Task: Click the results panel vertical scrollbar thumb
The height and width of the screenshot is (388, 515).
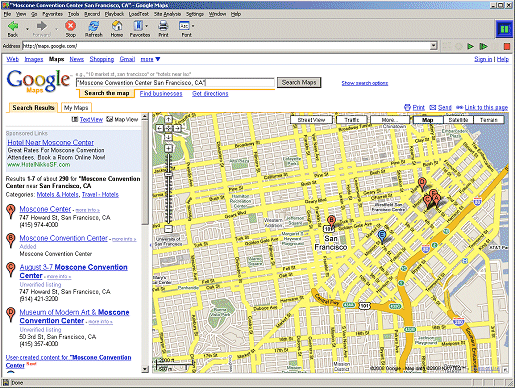Action: coord(145,173)
